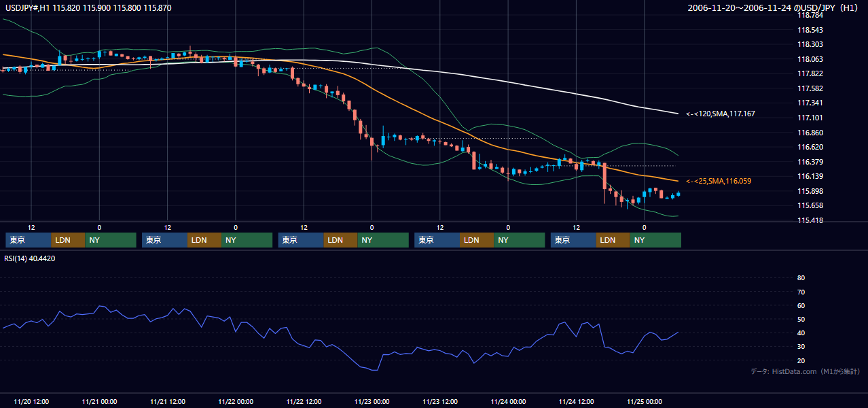Click the 11/21 00:00 time label
The height and width of the screenshot is (408, 868).
click(99, 401)
